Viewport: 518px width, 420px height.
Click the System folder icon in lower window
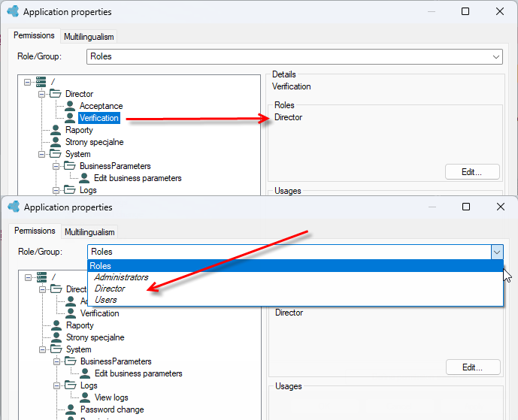(x=56, y=349)
